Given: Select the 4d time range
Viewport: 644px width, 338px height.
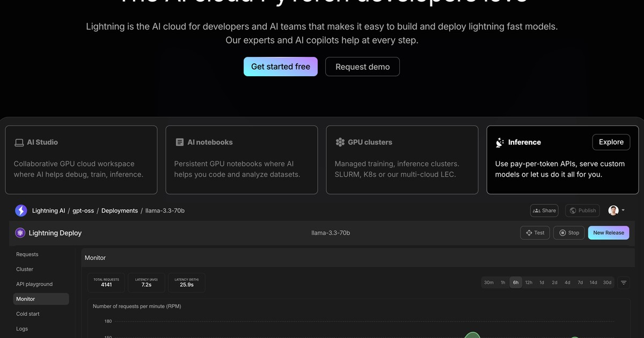Looking at the screenshot, I should 567,282.
